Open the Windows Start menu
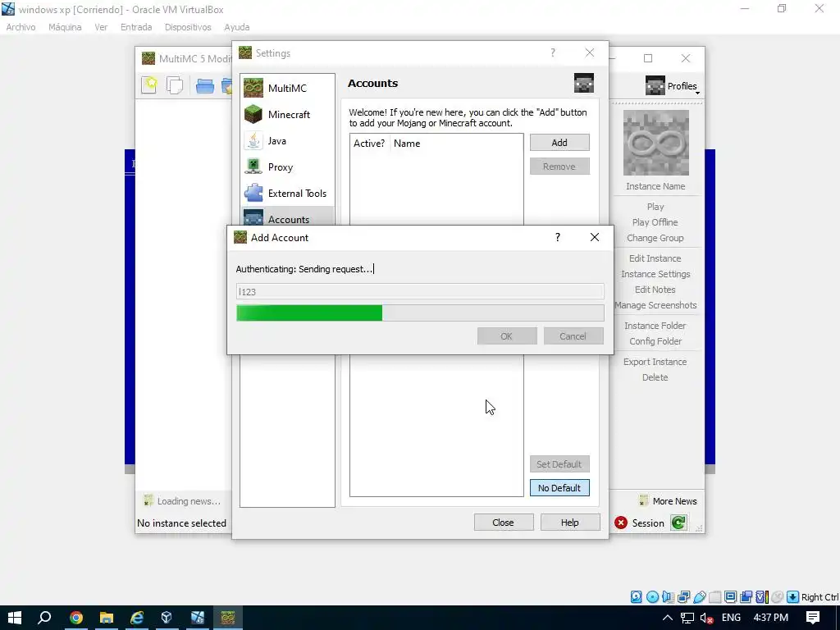Screen dimensions: 840x630 15,618
